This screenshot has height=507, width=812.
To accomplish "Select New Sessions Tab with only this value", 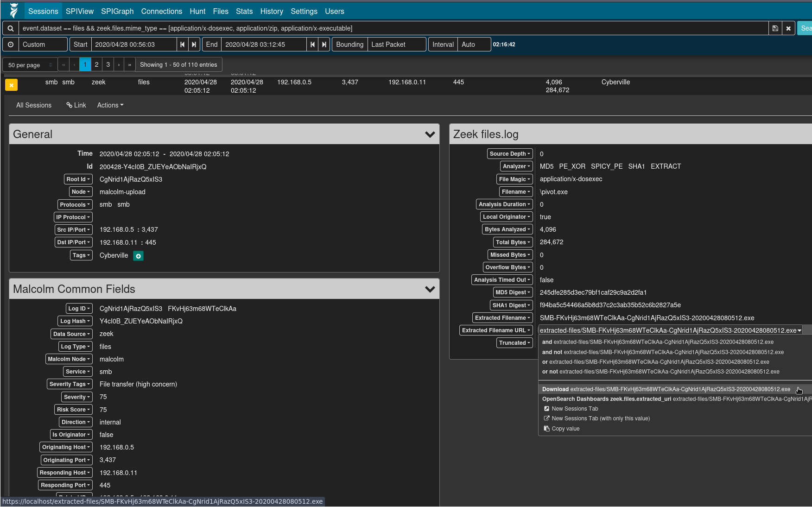I will pyautogui.click(x=675, y=418).
